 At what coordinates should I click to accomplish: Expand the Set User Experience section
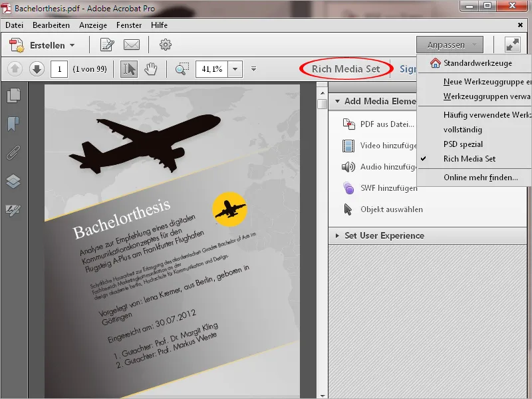[x=337, y=235]
